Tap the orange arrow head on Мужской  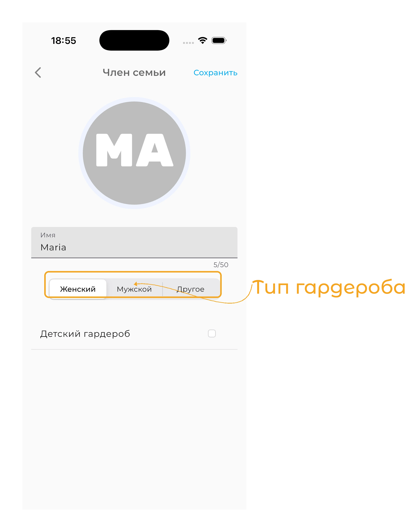click(x=135, y=284)
